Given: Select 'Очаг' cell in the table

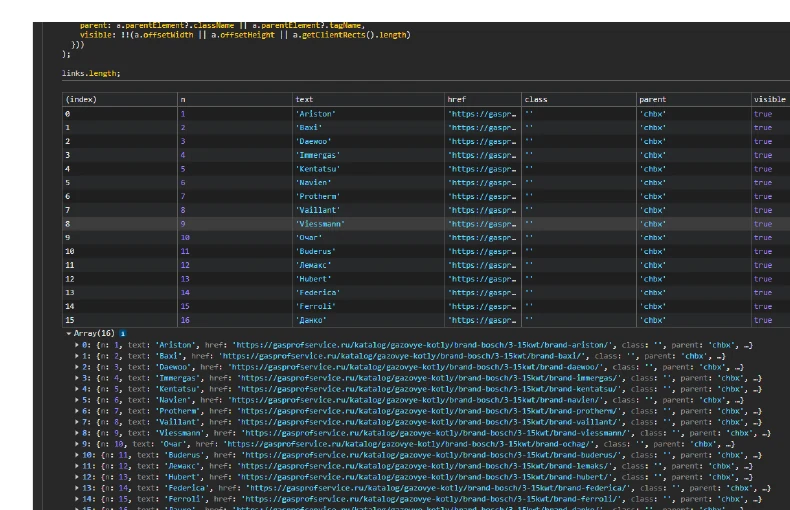Looking at the screenshot, I should 368,237.
